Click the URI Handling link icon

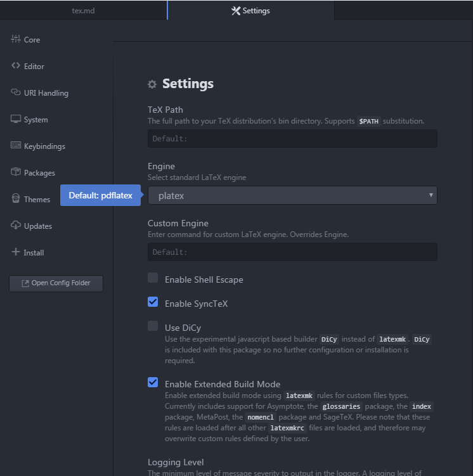click(x=16, y=93)
